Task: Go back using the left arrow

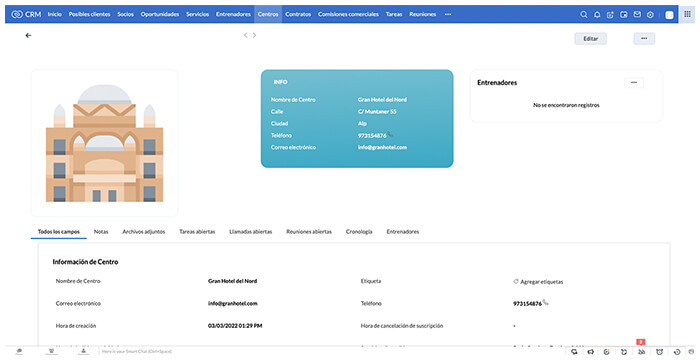Action: coord(28,35)
